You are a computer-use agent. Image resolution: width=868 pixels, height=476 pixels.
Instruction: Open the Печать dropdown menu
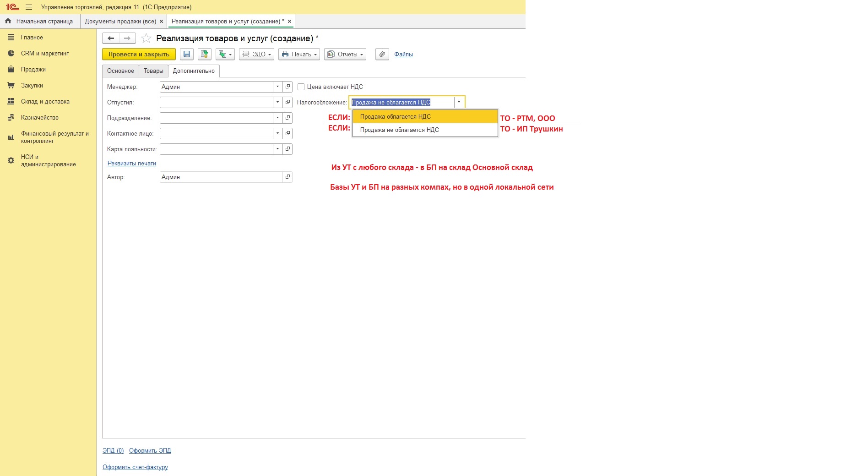pyautogui.click(x=299, y=54)
